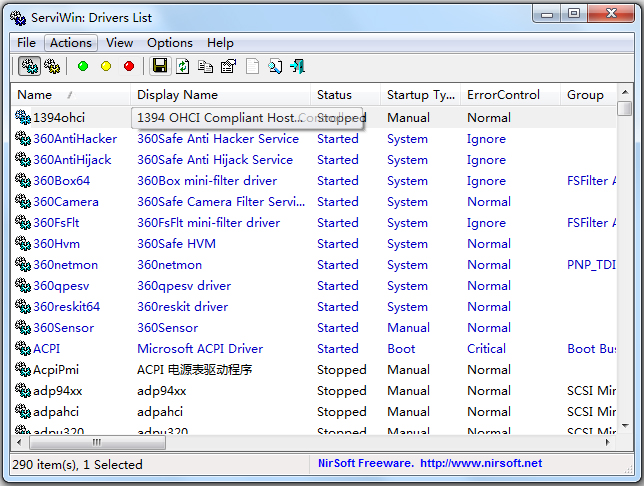Click the horizontal scrollbar thumb
The image size is (644, 486).
click(x=96, y=442)
